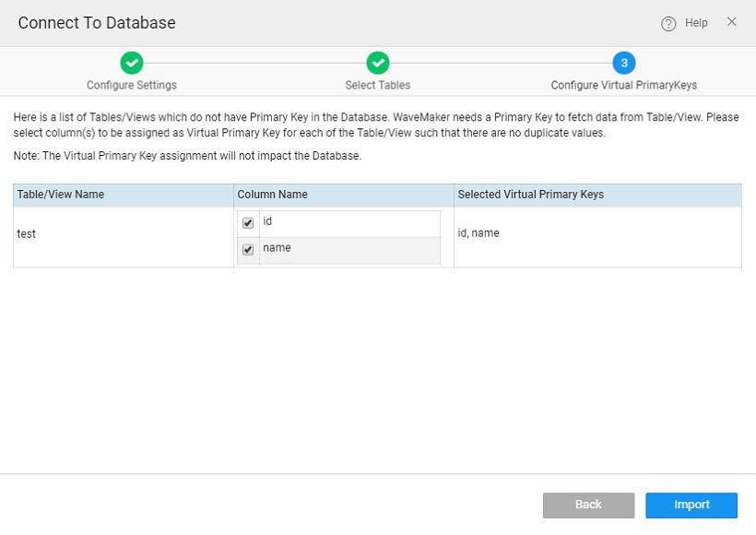Click the Column Name header
The height and width of the screenshot is (535, 756).
[273, 195]
